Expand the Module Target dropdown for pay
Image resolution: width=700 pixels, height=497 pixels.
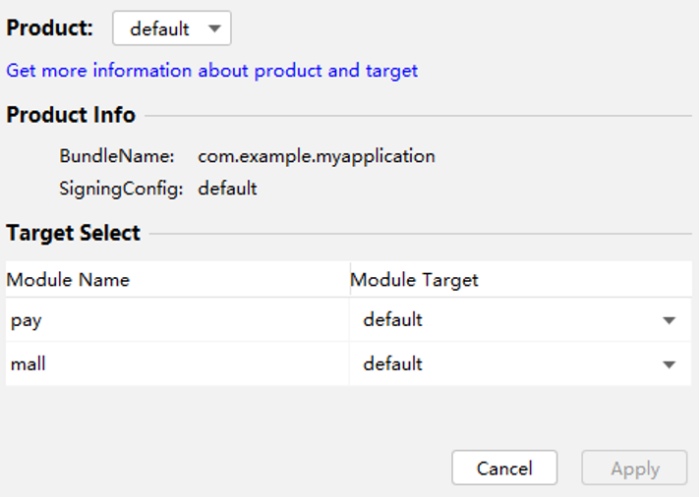[x=520, y=320]
